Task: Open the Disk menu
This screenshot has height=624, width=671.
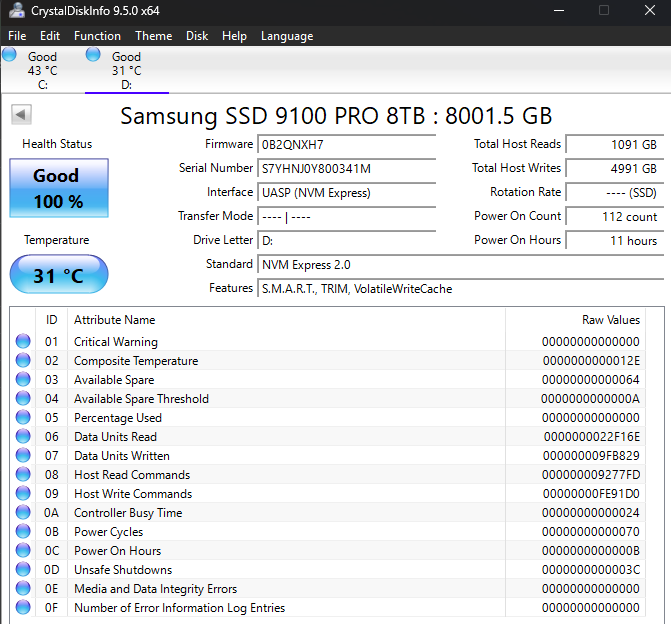Action: coord(197,36)
